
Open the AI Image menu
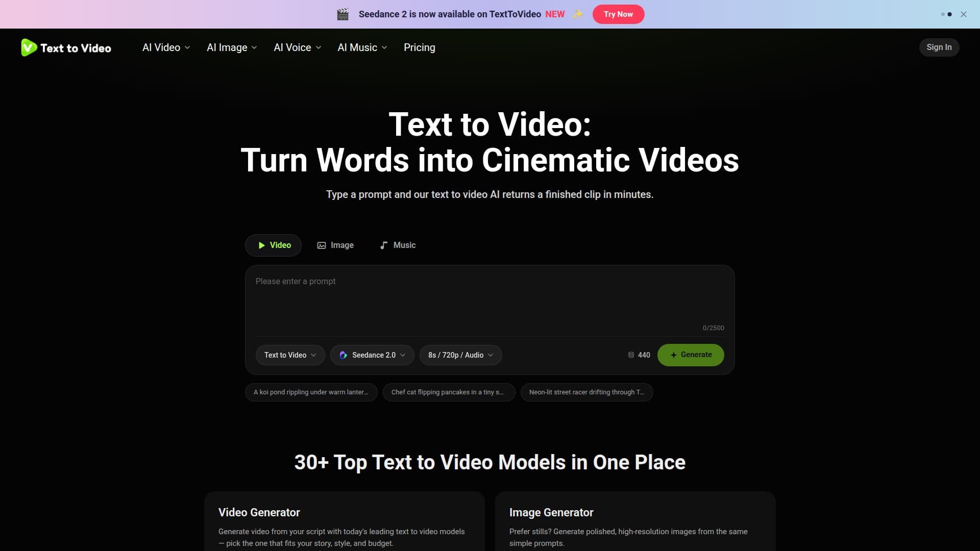[232, 47]
